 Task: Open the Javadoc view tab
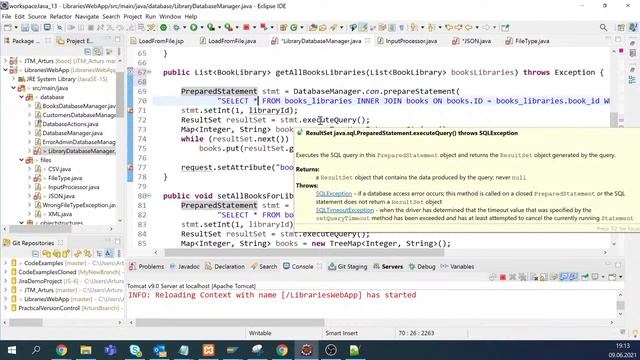184,266
